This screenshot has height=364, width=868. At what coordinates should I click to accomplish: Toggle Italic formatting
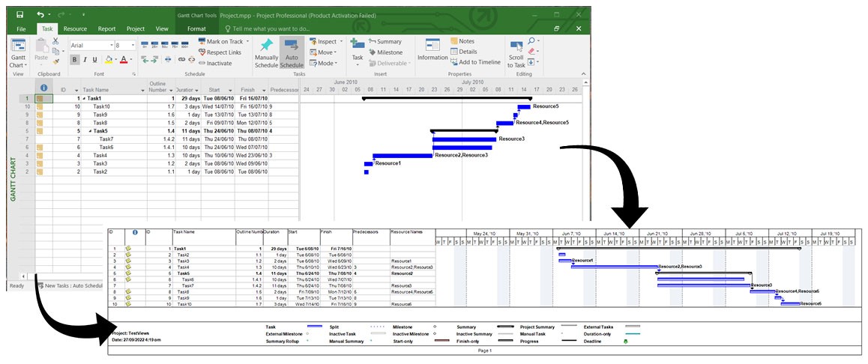[x=85, y=60]
